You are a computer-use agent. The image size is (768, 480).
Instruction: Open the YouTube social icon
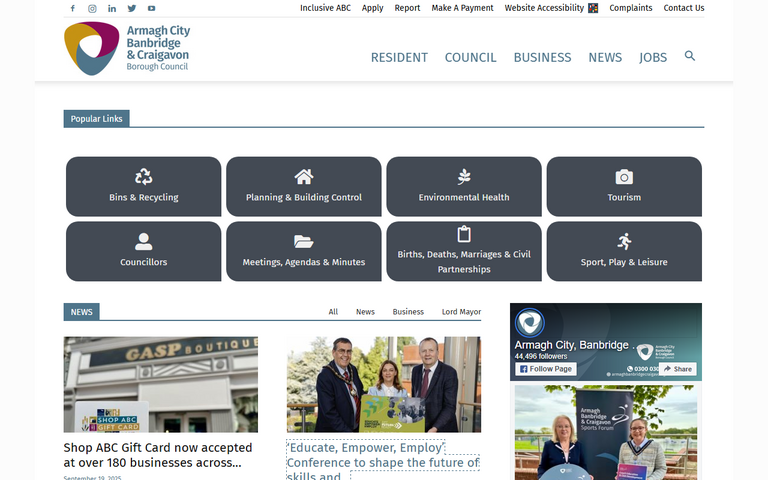tap(152, 8)
